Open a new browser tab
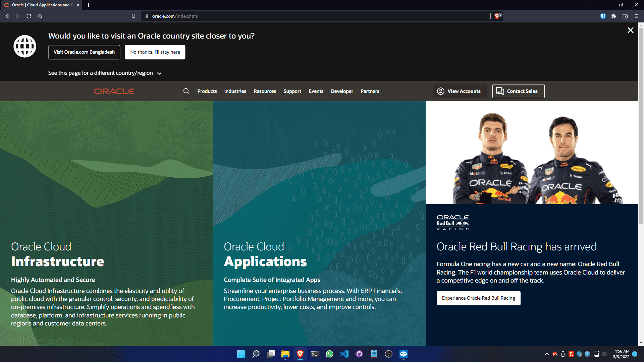The width and height of the screenshot is (644, 362). pyautogui.click(x=89, y=5)
